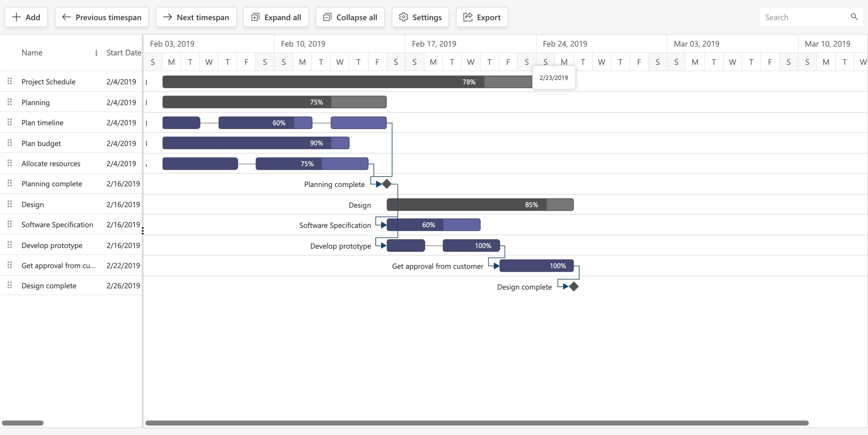Click the Next timespan button

click(196, 17)
